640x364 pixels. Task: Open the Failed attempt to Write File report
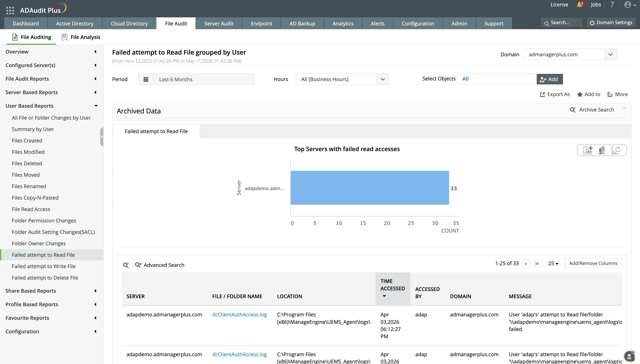click(x=44, y=266)
